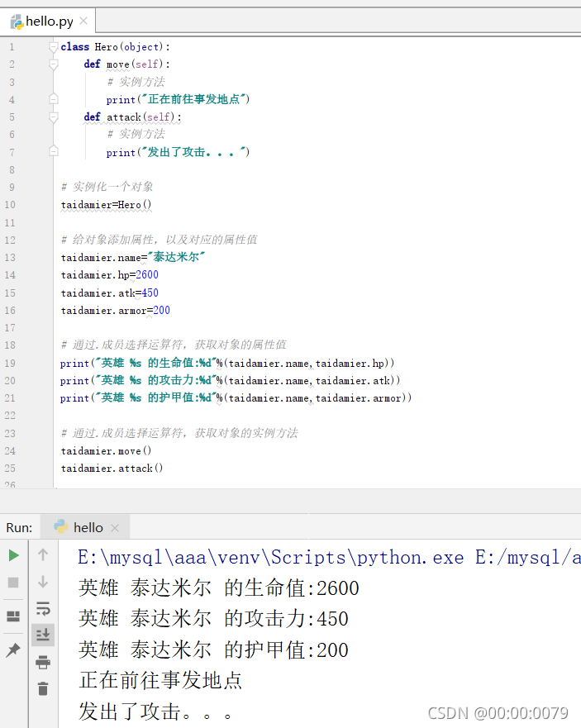Click 'def attack(self):' on line 5
Screen dimensions: 581x728
tap(132, 117)
